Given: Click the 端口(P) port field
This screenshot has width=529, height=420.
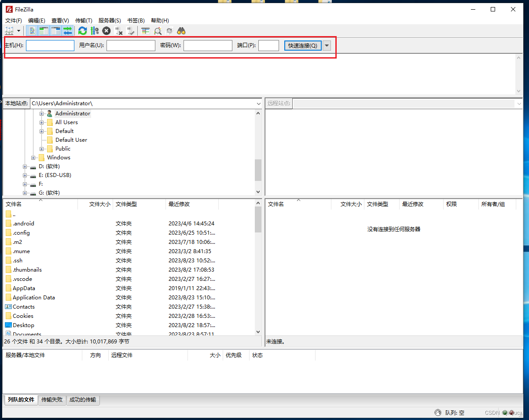Looking at the screenshot, I should [x=268, y=45].
